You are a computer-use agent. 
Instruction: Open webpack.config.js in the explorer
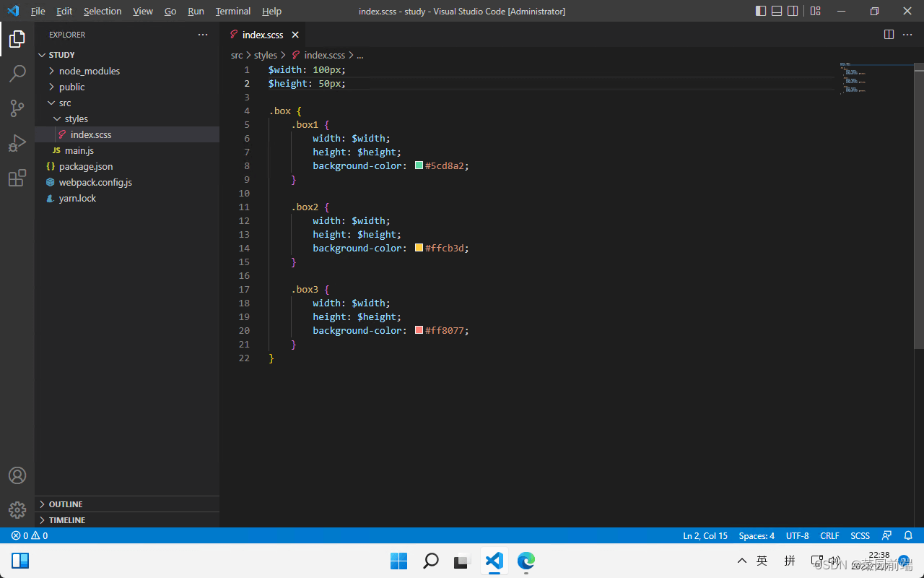pyautogui.click(x=127, y=182)
